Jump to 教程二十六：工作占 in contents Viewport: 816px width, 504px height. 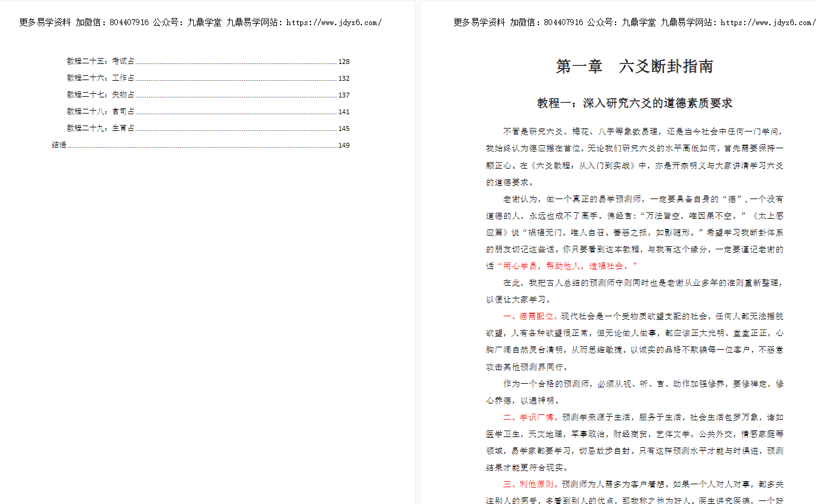pyautogui.click(x=101, y=78)
